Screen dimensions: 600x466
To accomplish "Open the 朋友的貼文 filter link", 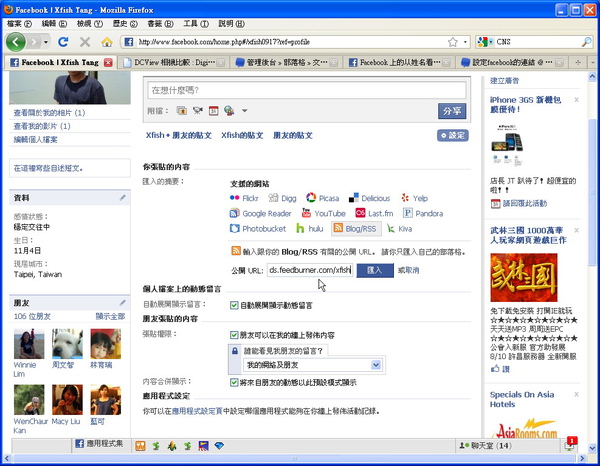I will [x=293, y=135].
